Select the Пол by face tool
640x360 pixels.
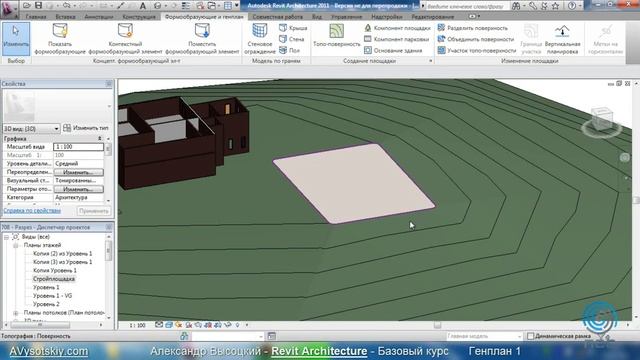pyautogui.click(x=290, y=50)
